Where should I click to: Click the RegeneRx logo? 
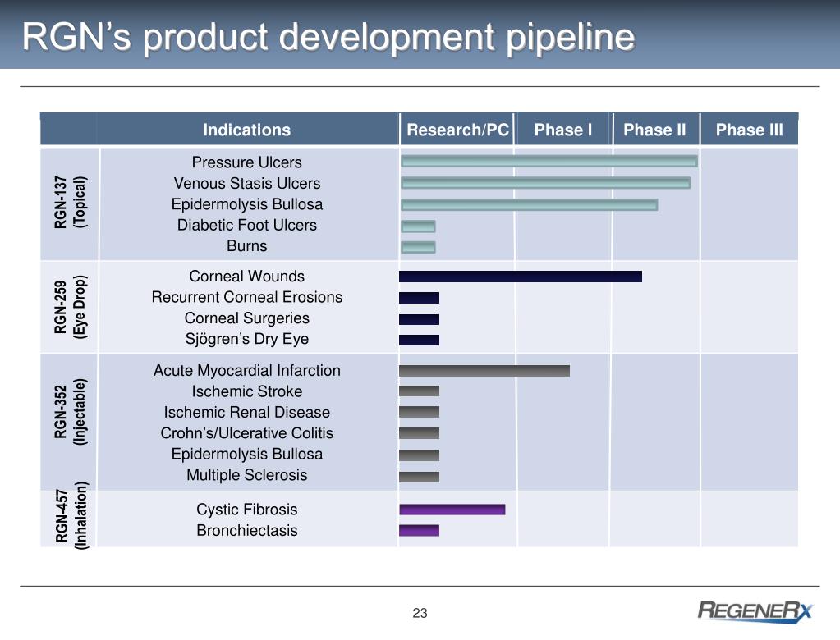[x=755, y=611]
